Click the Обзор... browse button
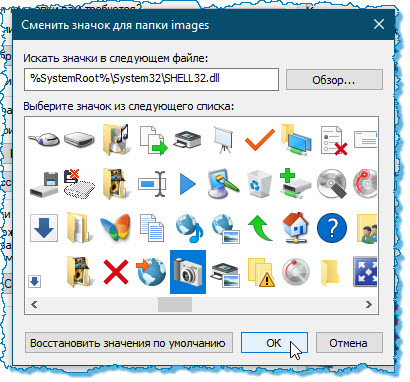Image resolution: width=410 pixels, height=382 pixels. pos(334,80)
